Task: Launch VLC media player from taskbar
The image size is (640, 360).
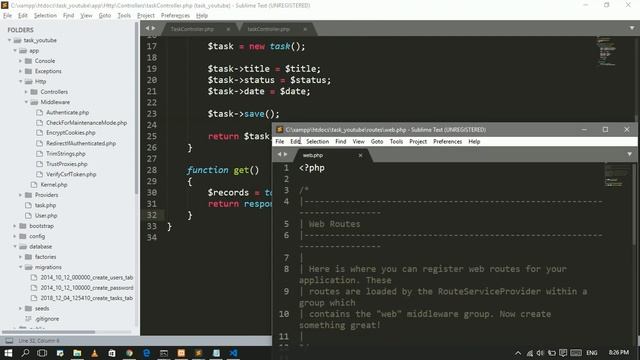Action: tap(94, 353)
